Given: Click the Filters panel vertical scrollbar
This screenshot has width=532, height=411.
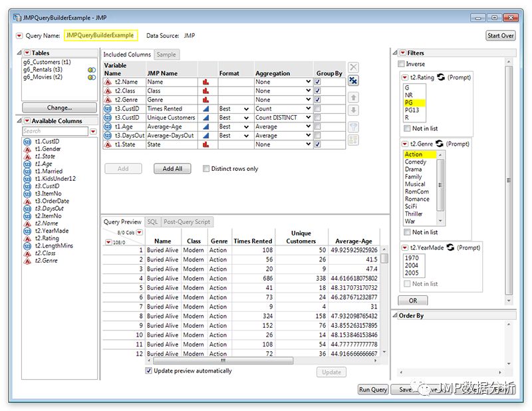Looking at the screenshot, I should click(x=509, y=180).
